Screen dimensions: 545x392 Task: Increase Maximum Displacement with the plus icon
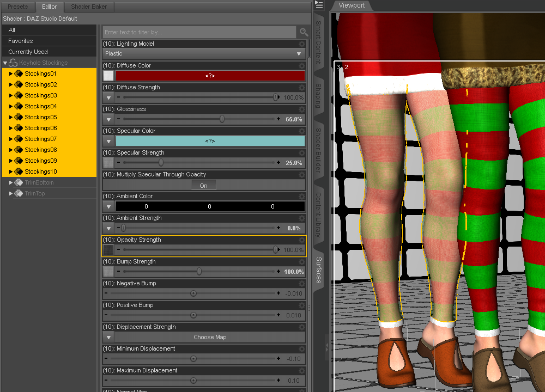tap(278, 381)
